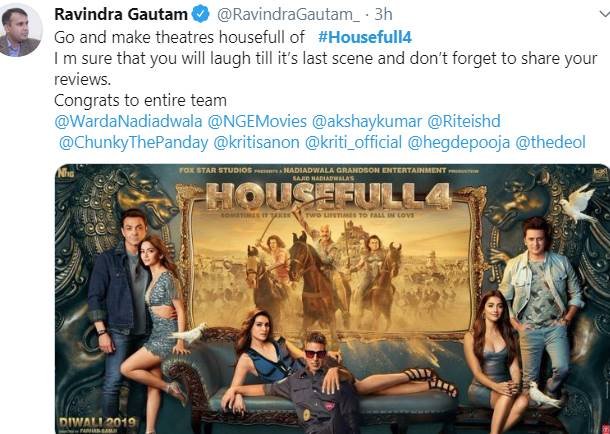
Task: Open the @RavindraGautam_ handle link
Action: (x=288, y=15)
